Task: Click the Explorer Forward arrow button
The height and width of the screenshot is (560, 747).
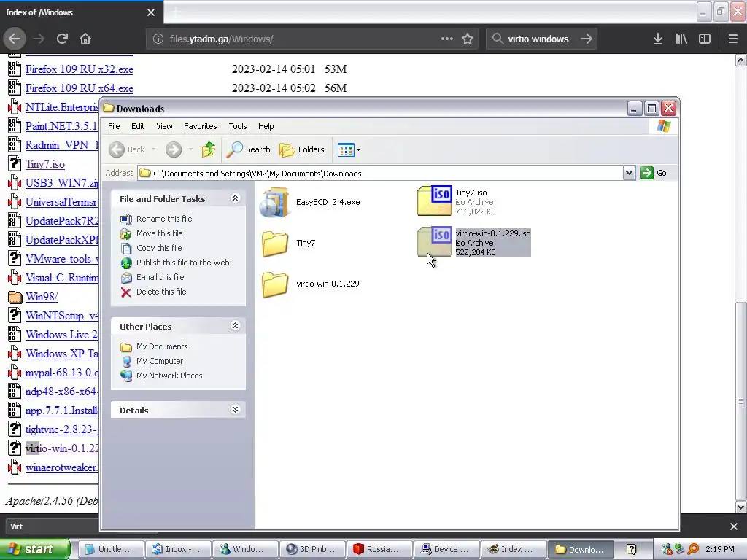Action: pyautogui.click(x=174, y=149)
